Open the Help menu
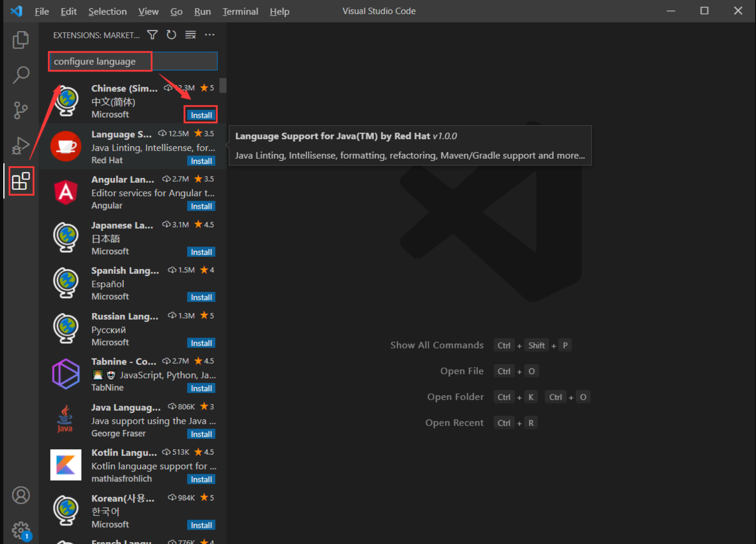756x544 pixels. click(x=279, y=11)
